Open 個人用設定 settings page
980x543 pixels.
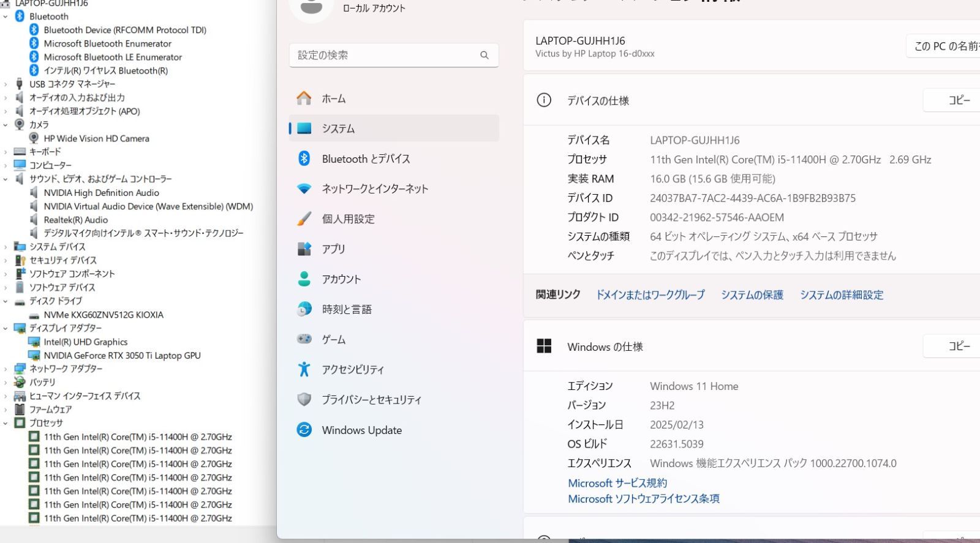point(394,219)
